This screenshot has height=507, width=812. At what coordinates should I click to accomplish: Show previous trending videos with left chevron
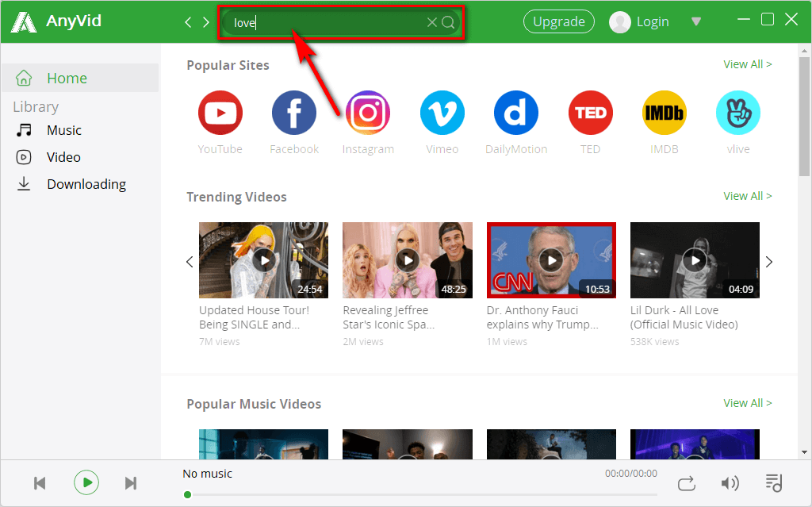pos(190,262)
